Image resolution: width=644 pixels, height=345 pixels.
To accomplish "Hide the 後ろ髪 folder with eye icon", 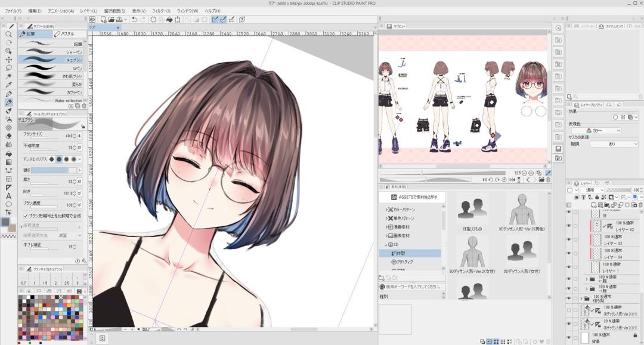I will pos(569,298).
